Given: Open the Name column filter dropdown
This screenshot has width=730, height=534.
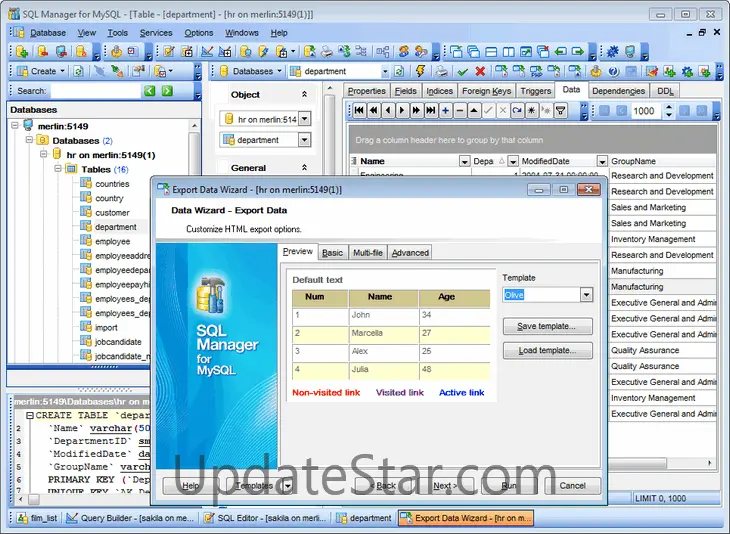Looking at the screenshot, I should pyautogui.click(x=464, y=161).
